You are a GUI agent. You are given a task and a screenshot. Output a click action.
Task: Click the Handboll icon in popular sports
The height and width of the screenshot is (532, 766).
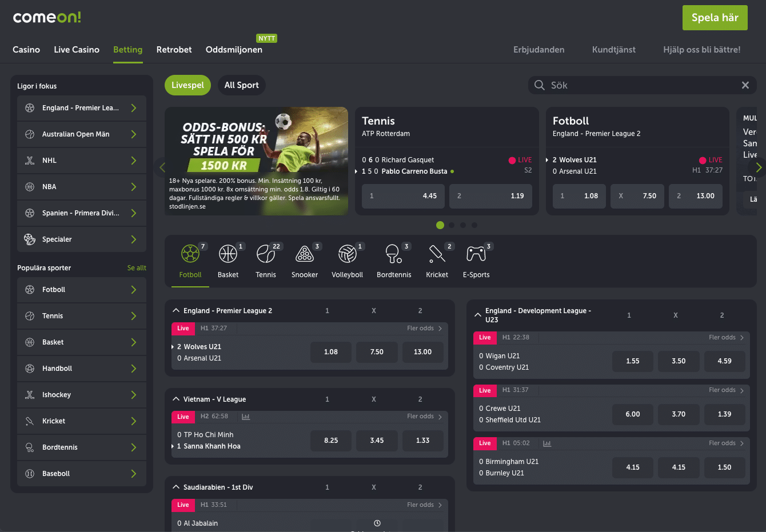pyautogui.click(x=30, y=369)
